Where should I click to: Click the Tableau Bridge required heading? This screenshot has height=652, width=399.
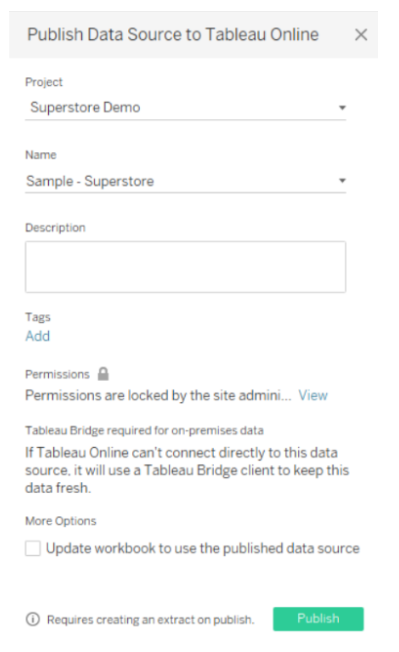point(144,430)
